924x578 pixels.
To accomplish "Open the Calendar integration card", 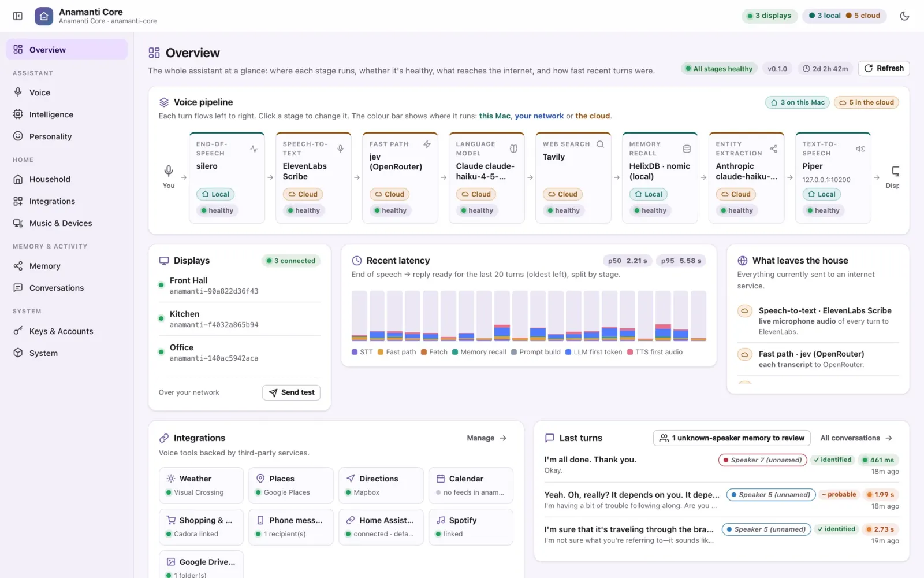I will (x=471, y=486).
